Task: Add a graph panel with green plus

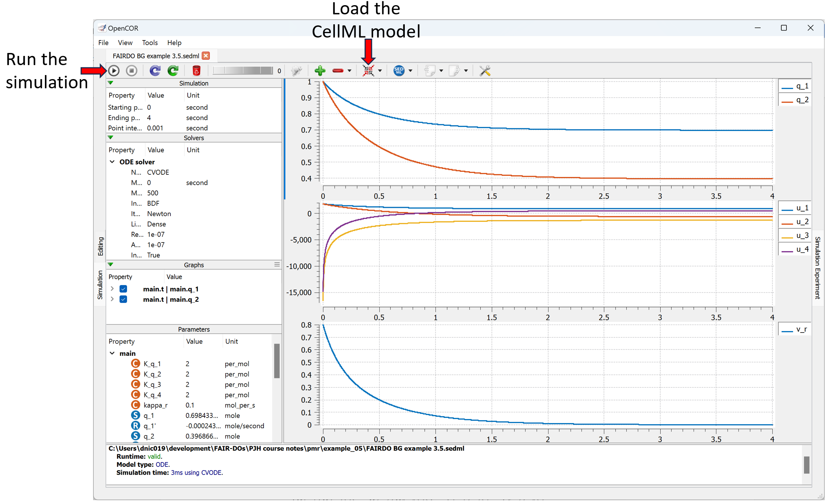Action: pyautogui.click(x=320, y=70)
